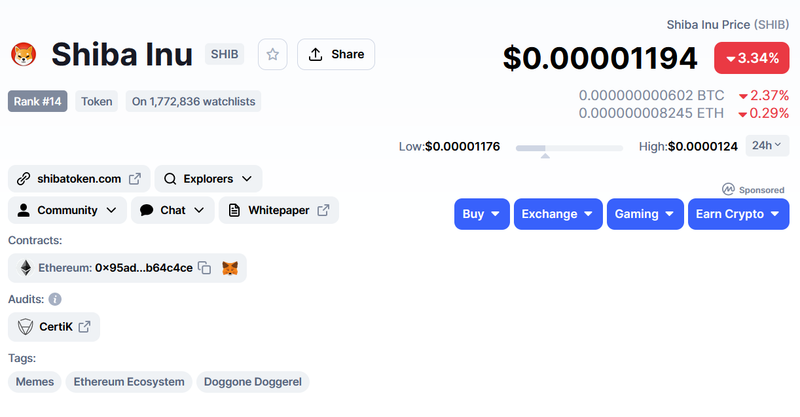Open the Exchange menu
The height and width of the screenshot is (417, 800).
(558, 214)
